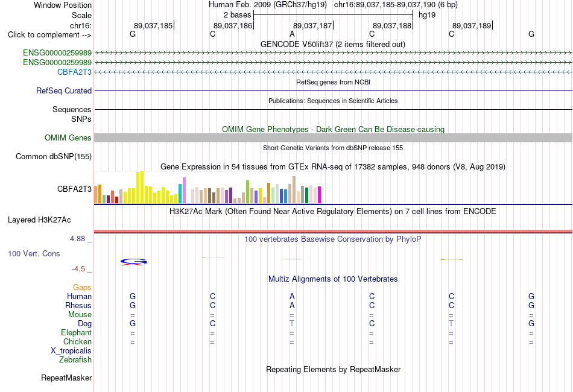This screenshot has width=573, height=392.
Task: Open the RefSeq Curated track label
Action: point(63,90)
